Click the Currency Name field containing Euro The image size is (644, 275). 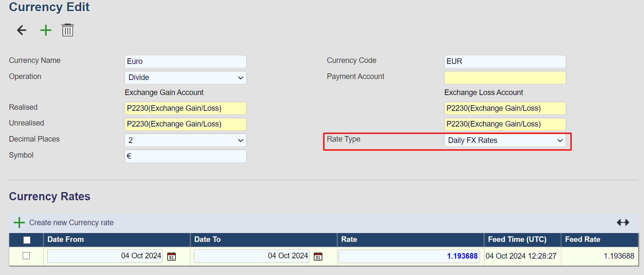(x=185, y=62)
